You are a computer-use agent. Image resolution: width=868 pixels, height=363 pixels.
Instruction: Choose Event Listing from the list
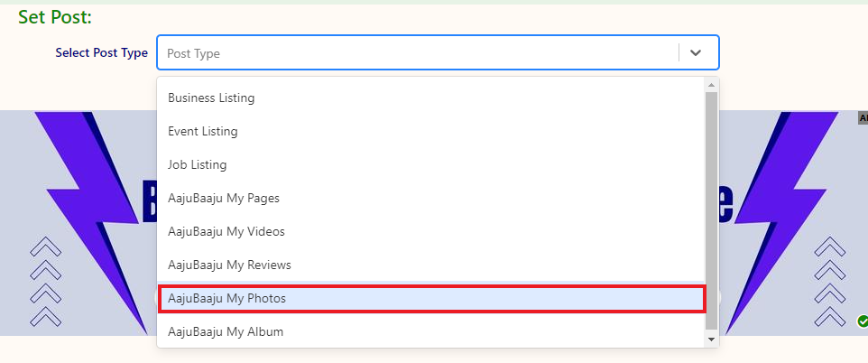203,131
